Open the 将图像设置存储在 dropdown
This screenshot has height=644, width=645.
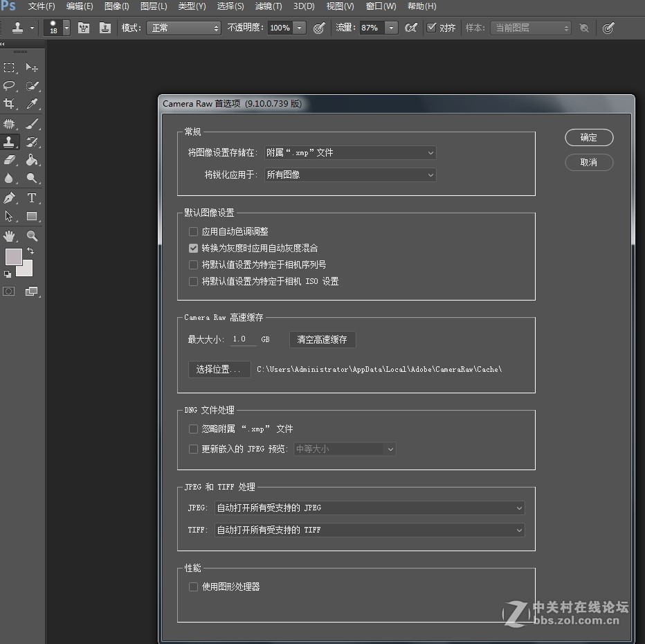coord(350,152)
